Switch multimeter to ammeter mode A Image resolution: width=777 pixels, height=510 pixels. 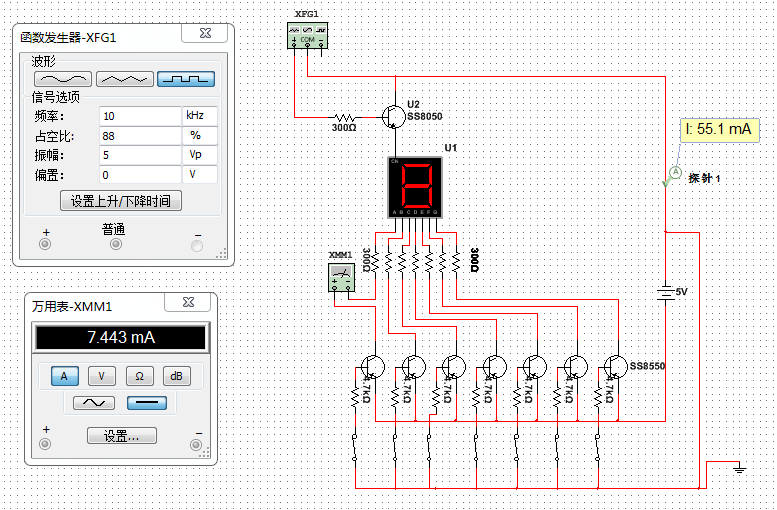(65, 376)
